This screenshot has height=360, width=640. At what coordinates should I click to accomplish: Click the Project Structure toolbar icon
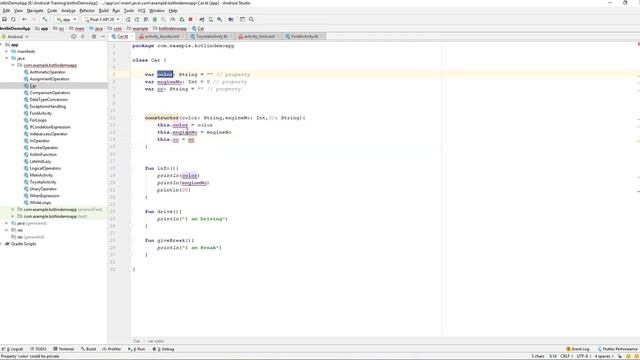231,19
